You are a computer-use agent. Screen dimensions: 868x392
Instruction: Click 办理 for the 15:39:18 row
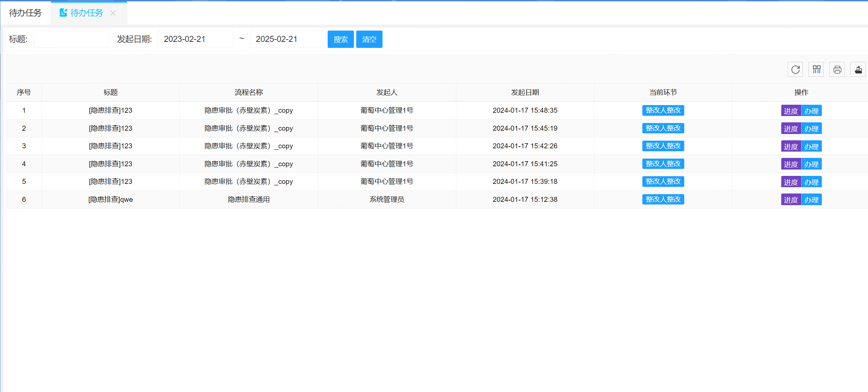812,182
